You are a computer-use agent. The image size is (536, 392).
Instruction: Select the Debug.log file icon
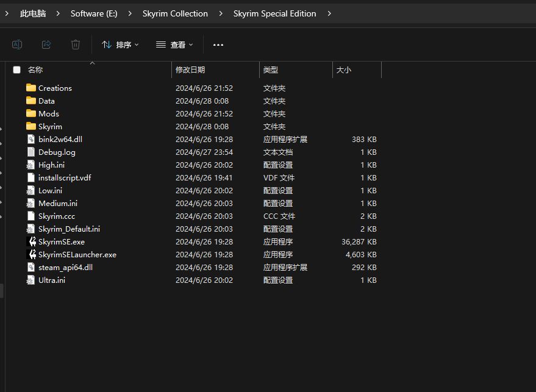pos(30,152)
